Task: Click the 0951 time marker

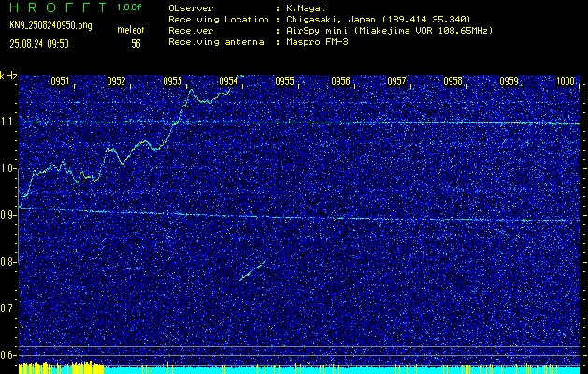Action: [60, 81]
